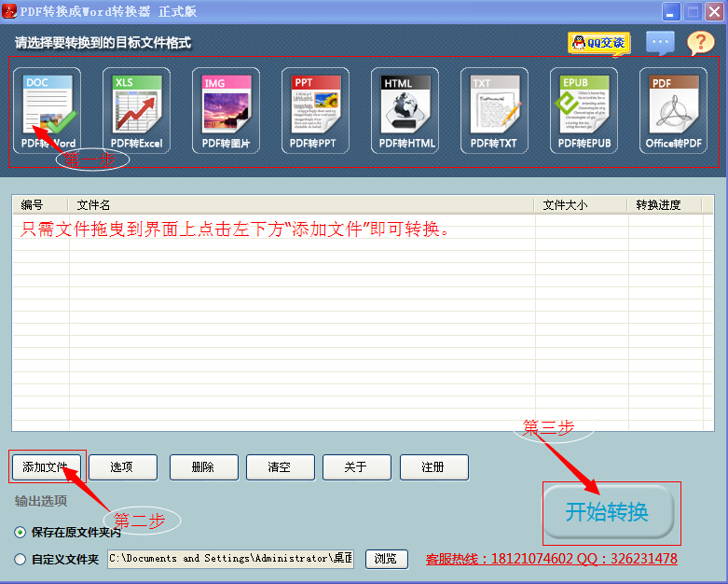The image size is (728, 584).
Task: Click the 文件大小 column header
Action: pyautogui.click(x=581, y=205)
